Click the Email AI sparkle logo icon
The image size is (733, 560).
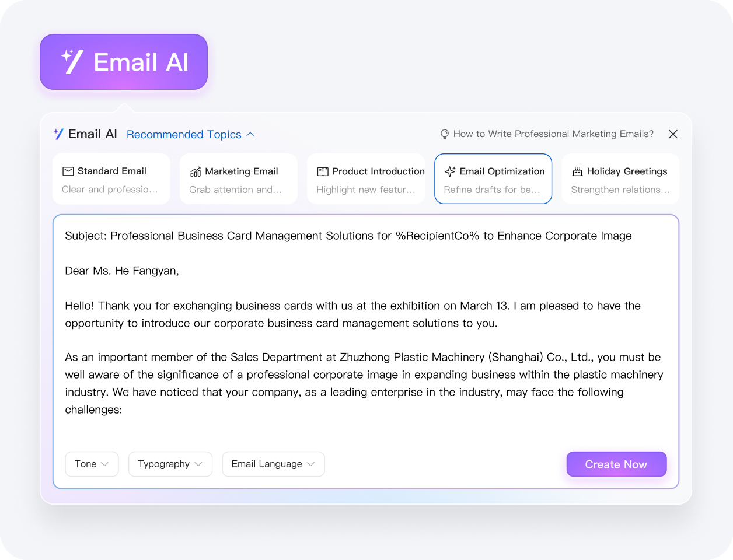58,134
